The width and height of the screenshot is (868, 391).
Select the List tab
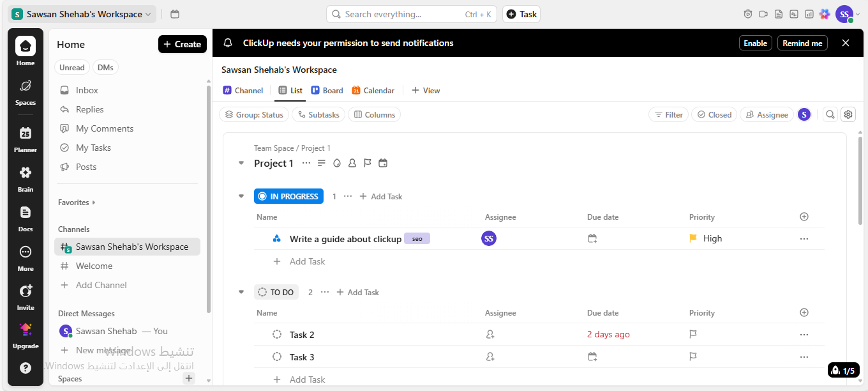(x=290, y=90)
